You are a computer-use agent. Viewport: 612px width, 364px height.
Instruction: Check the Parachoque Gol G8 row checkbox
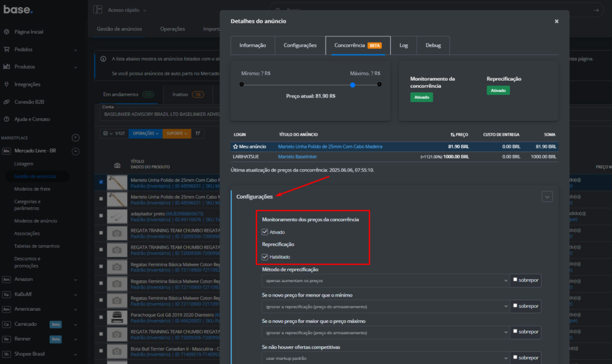pyautogui.click(x=101, y=317)
